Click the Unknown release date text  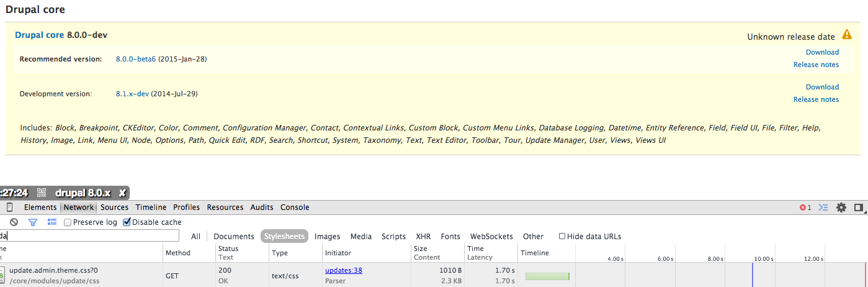click(x=791, y=37)
